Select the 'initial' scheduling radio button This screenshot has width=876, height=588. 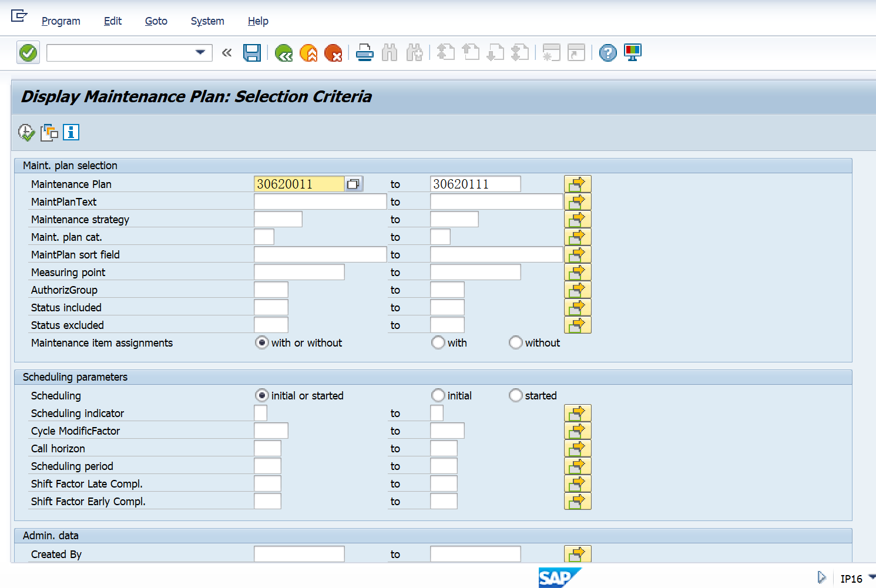click(x=438, y=395)
